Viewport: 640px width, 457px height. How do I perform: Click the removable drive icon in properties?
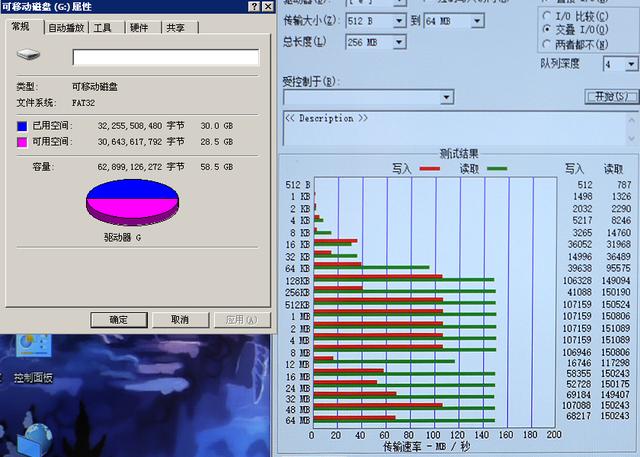(x=29, y=57)
